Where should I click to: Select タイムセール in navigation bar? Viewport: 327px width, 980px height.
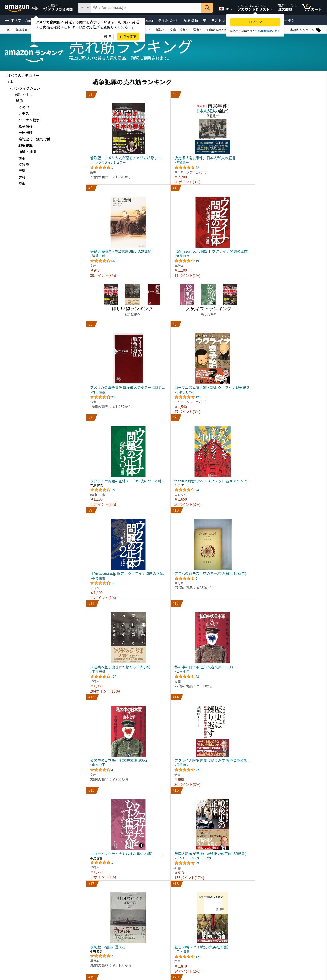[168, 21]
